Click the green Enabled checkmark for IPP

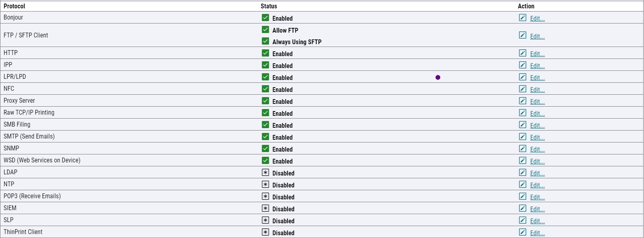[x=265, y=65]
